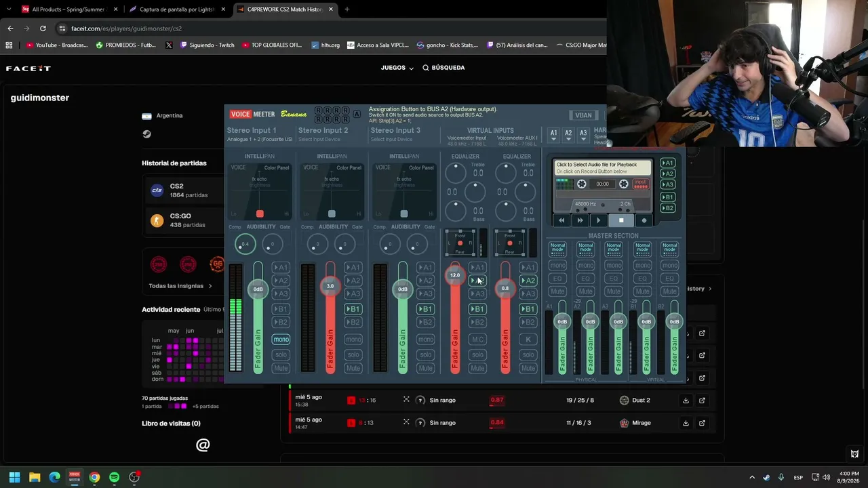The height and width of the screenshot is (488, 868).
Task: Stop the Voicemeeter cassette recorder
Action: coord(620,220)
